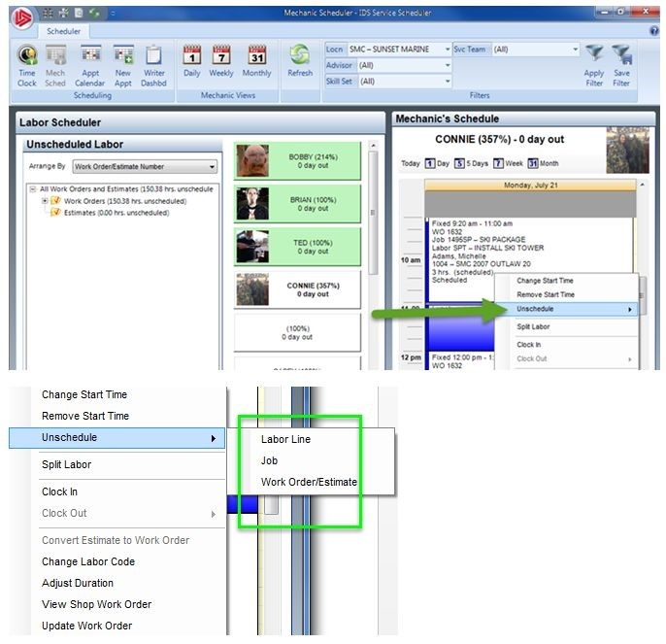Click the green undo icon in title bar

(x=94, y=14)
